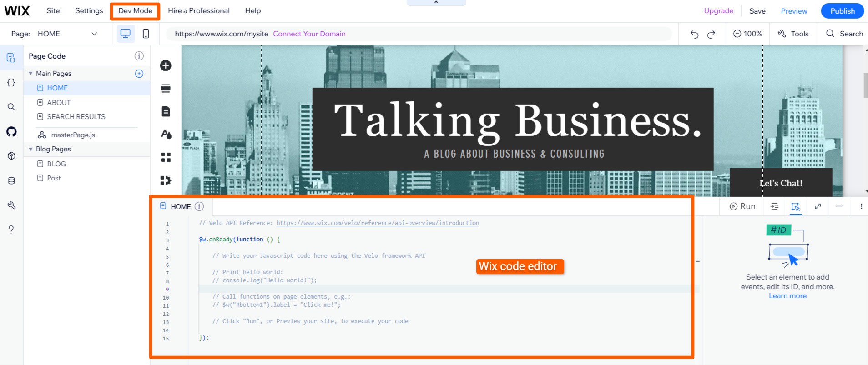The width and height of the screenshot is (868, 365).
Task: Collapse the Main Pages section
Action: pos(30,73)
